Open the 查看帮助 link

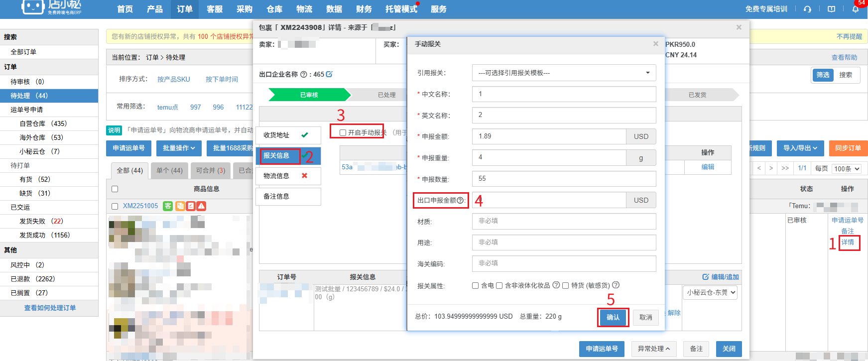(844, 57)
